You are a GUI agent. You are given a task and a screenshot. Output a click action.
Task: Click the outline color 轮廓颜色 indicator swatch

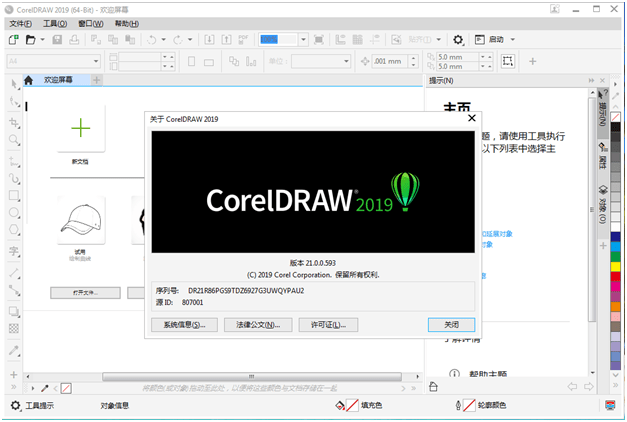pyautogui.click(x=469, y=405)
